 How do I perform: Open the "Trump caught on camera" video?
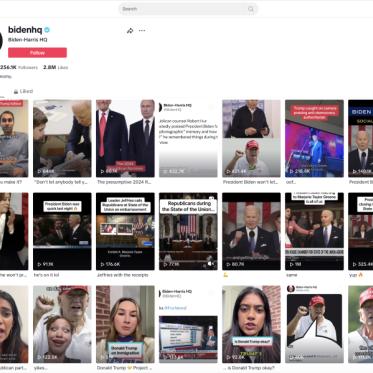[314, 138]
